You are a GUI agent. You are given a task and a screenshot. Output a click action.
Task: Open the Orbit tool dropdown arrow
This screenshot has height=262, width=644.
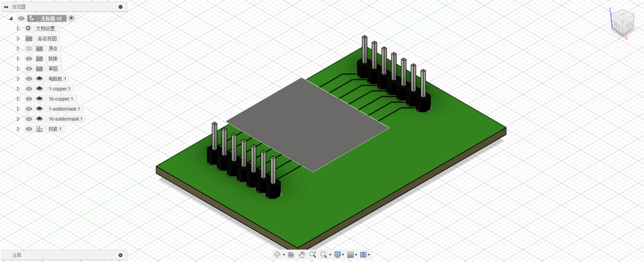point(284,255)
